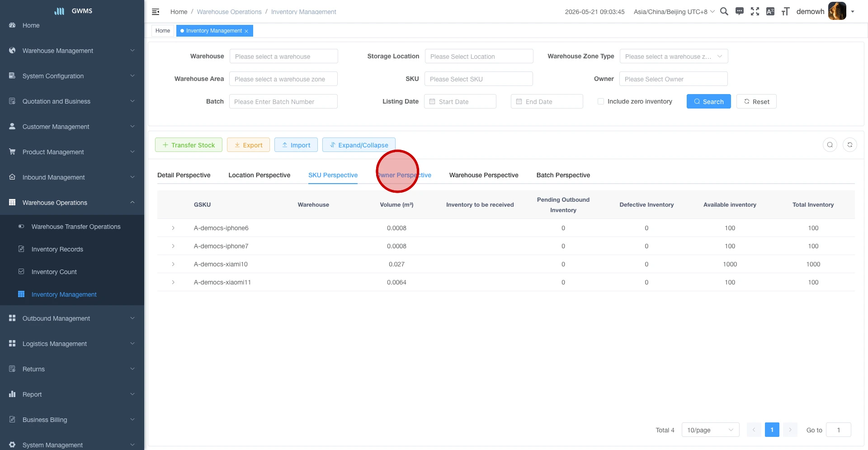868x450 pixels.
Task: Toggle fullscreen mode icon
Action: [x=755, y=11]
